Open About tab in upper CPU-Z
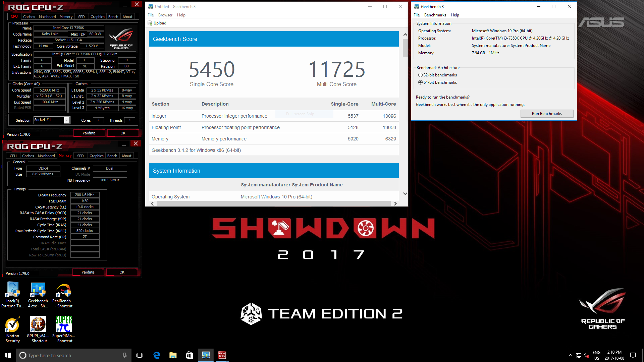Viewport: 644px width, 362px height. (127, 17)
